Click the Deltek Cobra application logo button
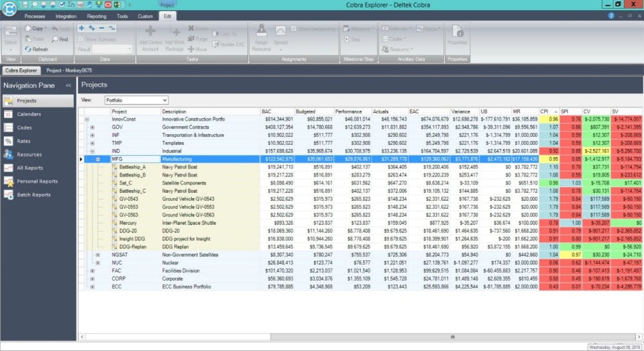The width and height of the screenshot is (644, 351). click(x=9, y=9)
